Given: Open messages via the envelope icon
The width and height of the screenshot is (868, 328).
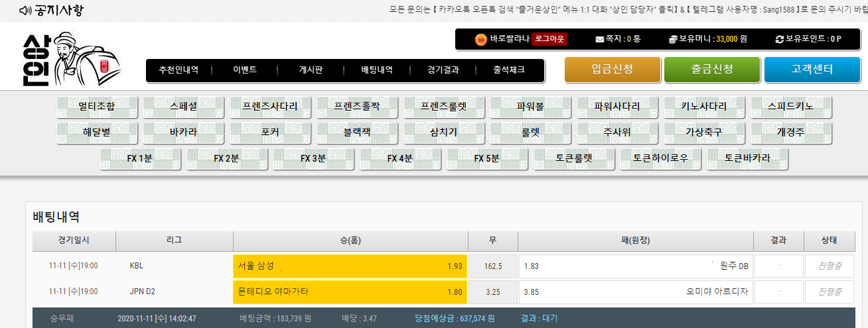Looking at the screenshot, I should 600,39.
